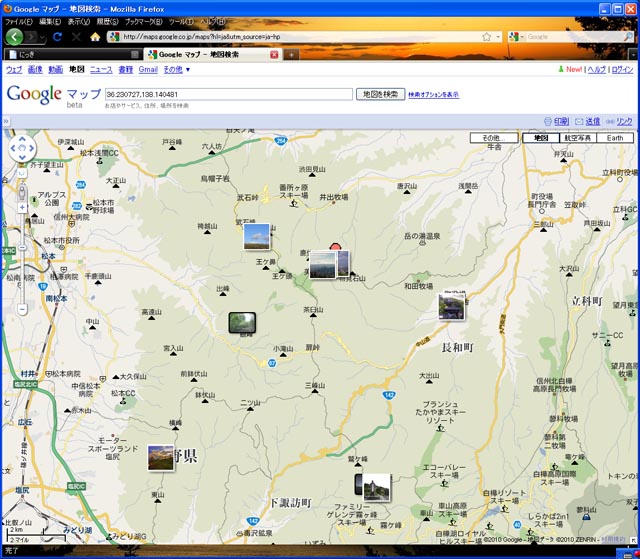Viewport: 640px width, 559px height.
Task: Zoom in with the plus button
Action: pos(22,207)
